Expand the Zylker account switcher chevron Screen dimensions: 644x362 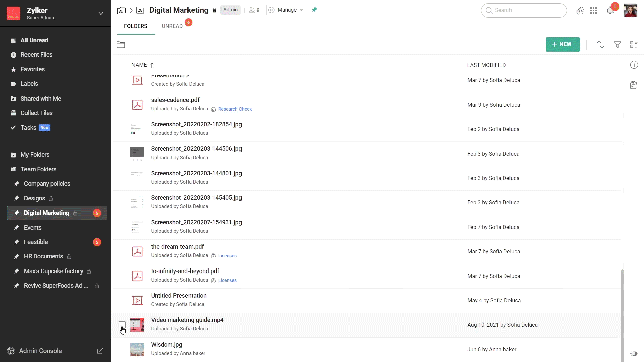(x=101, y=13)
